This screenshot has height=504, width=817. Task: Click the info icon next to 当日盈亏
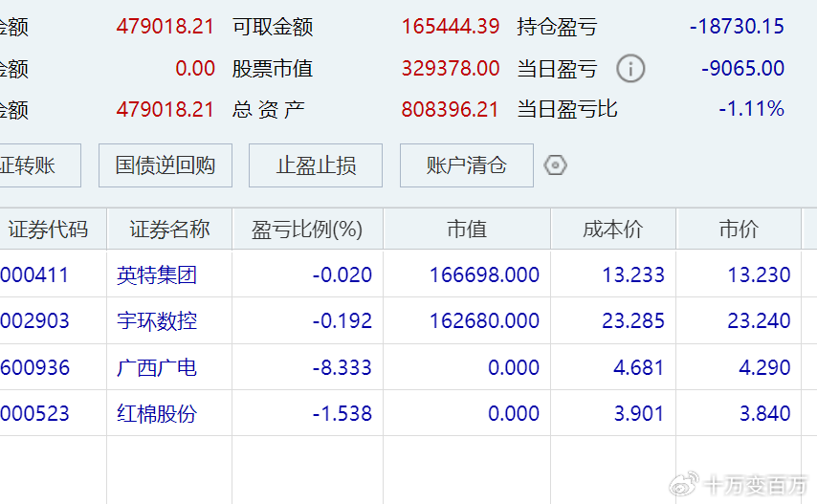point(630,69)
